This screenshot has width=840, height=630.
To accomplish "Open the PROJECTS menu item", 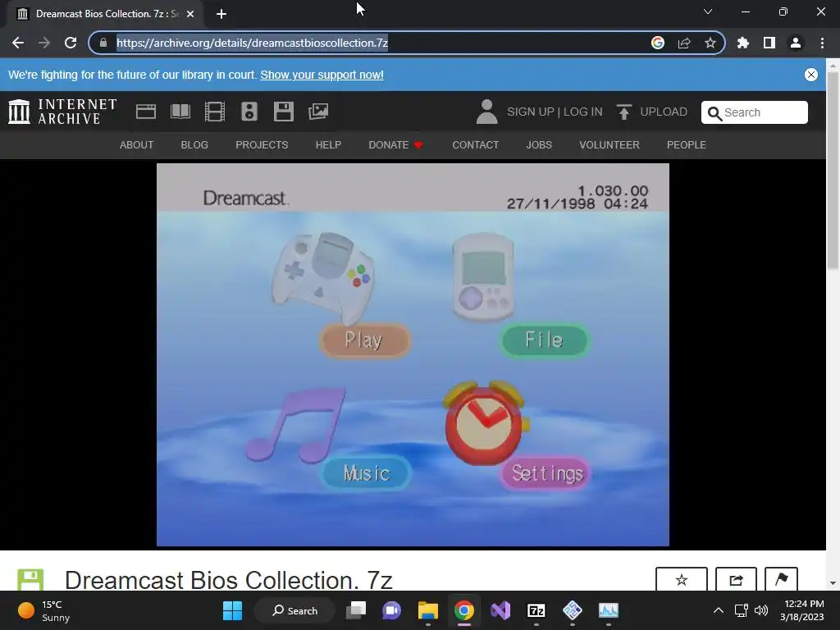I will point(262,144).
